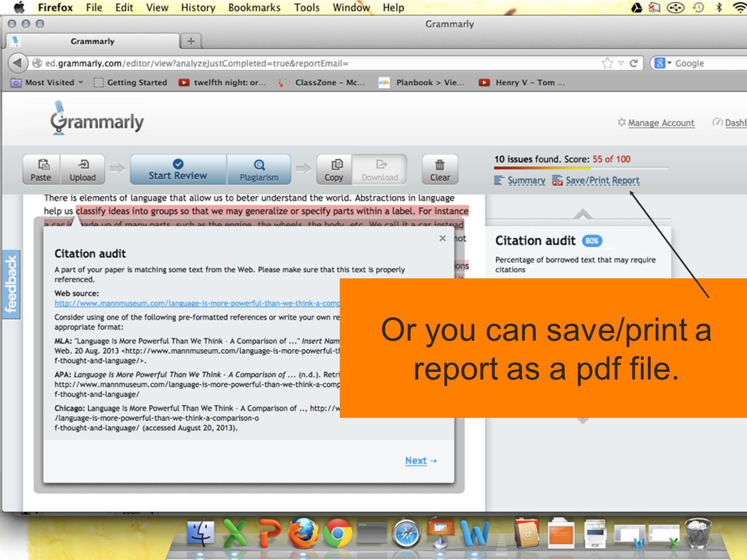The width and height of the screenshot is (747, 560).
Task: Click the 80% citation audit badge
Action: (x=592, y=241)
